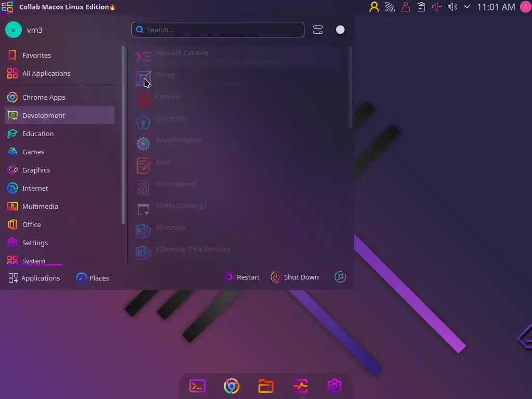Viewport: 532px width, 399px height.
Task: Open Cervisia from the Development list
Action: coord(238,100)
